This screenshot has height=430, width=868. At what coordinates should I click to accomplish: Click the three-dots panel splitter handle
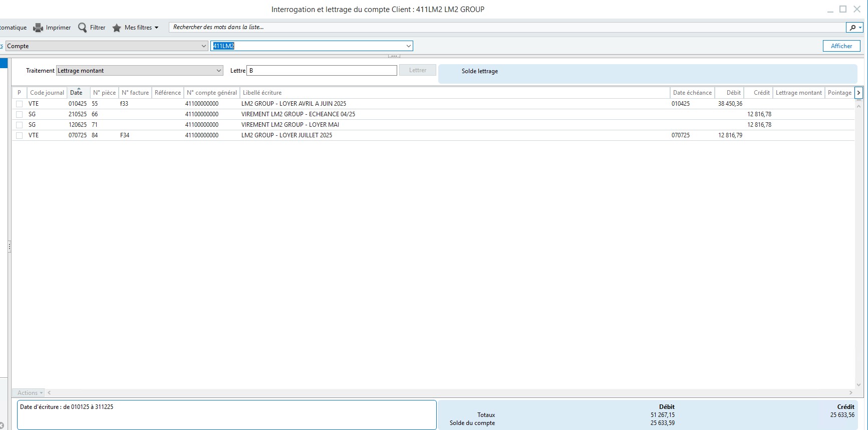tap(394, 56)
